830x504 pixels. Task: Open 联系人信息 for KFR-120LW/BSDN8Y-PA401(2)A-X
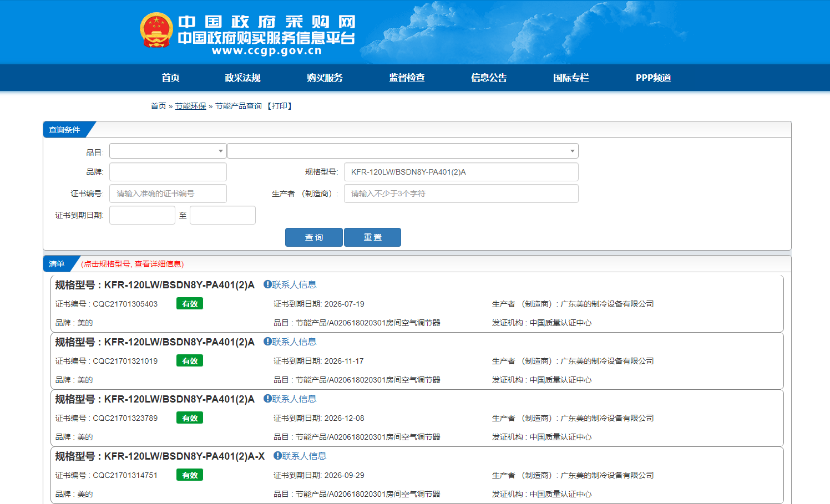(304, 456)
